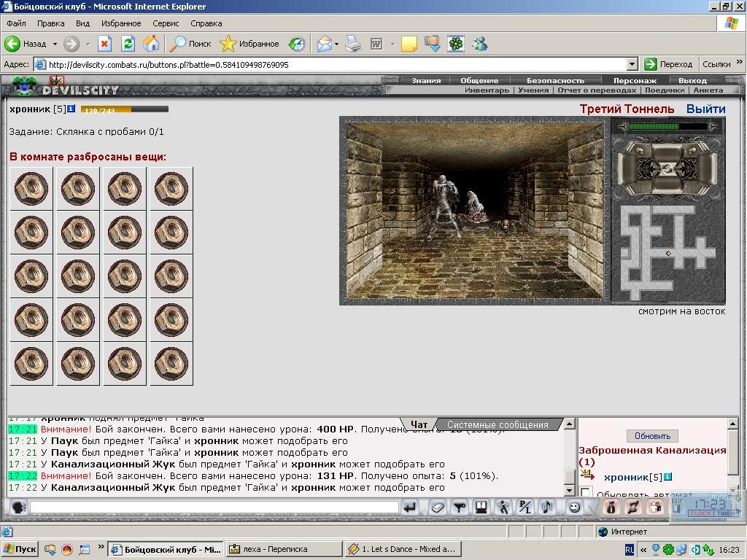Click the Mail envelope toolbar icon
This screenshot has height=560, width=747.
325,44
